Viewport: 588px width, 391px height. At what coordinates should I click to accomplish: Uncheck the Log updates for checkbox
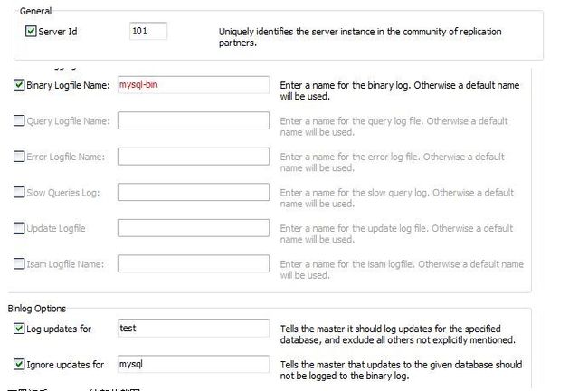[19, 329]
